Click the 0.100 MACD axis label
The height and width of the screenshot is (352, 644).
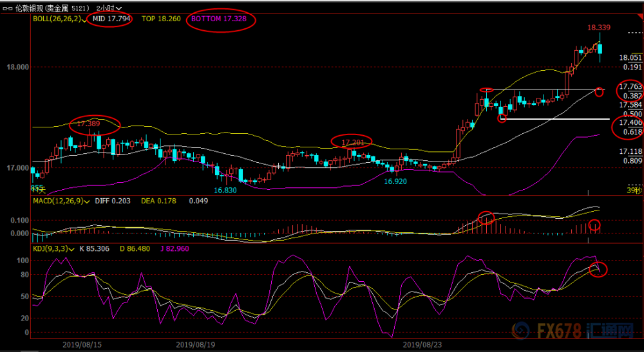tap(21, 221)
